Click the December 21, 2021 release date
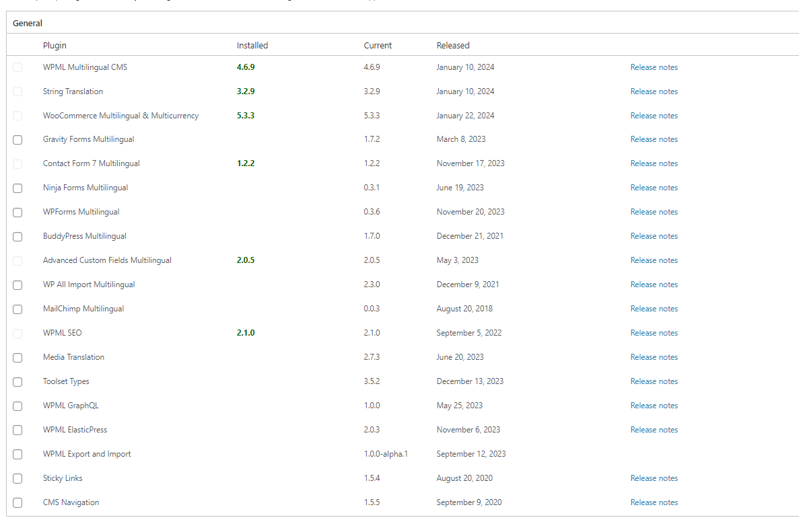The height and width of the screenshot is (532, 799). (x=470, y=235)
